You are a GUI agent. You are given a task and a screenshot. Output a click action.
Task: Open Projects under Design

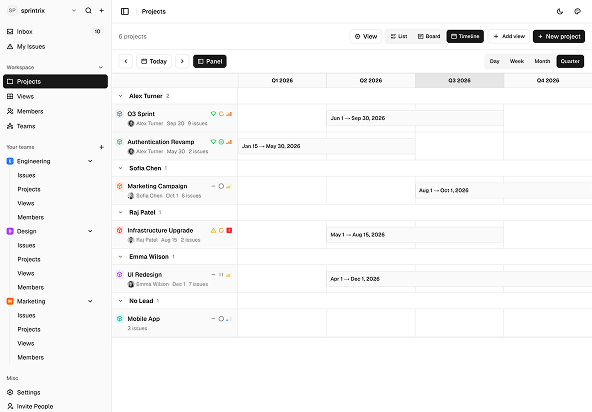coord(29,259)
